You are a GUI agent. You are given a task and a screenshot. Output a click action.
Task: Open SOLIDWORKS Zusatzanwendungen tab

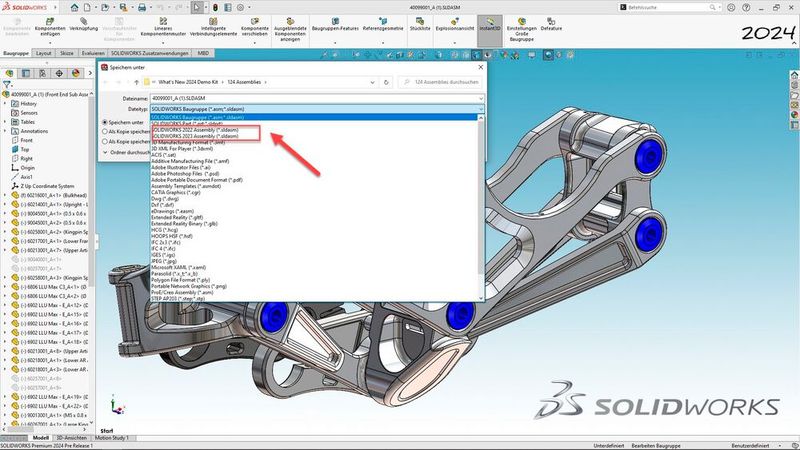coord(150,53)
